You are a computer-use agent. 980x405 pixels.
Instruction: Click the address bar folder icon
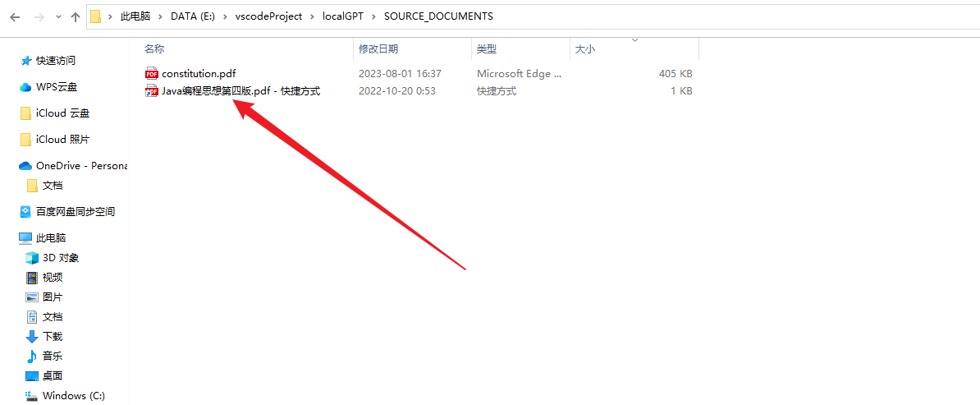[x=96, y=16]
